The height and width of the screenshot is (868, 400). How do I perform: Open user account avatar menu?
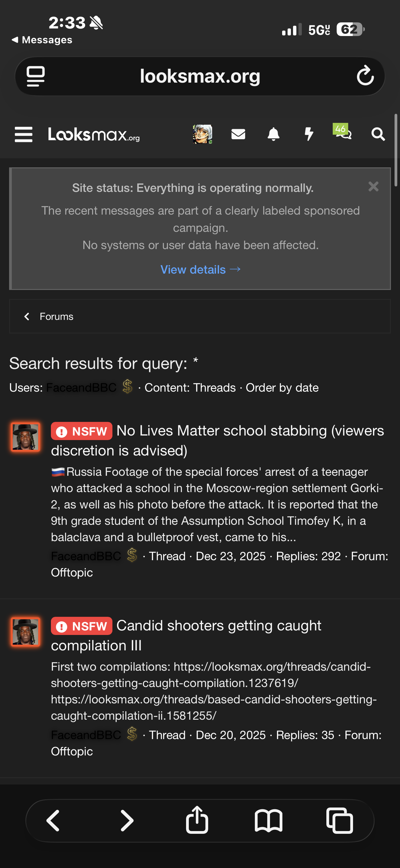coord(202,134)
